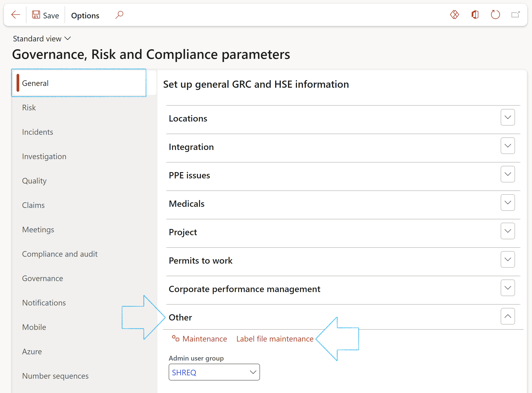Click the open in new window icon

click(516, 15)
